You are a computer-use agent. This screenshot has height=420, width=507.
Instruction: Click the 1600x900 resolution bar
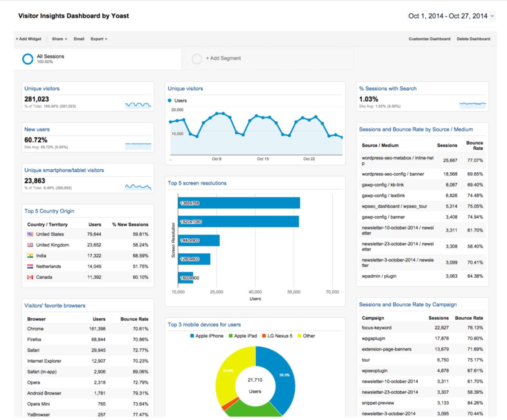point(185,278)
